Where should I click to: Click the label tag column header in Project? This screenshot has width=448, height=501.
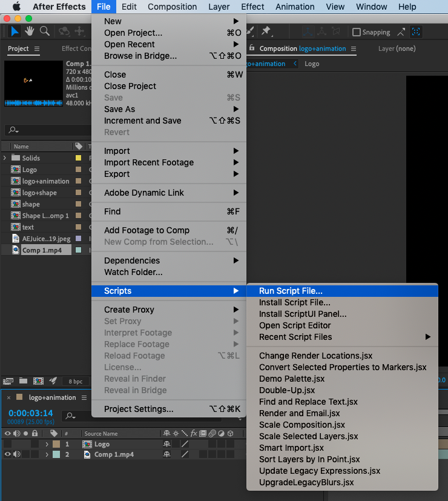pyautogui.click(x=79, y=147)
